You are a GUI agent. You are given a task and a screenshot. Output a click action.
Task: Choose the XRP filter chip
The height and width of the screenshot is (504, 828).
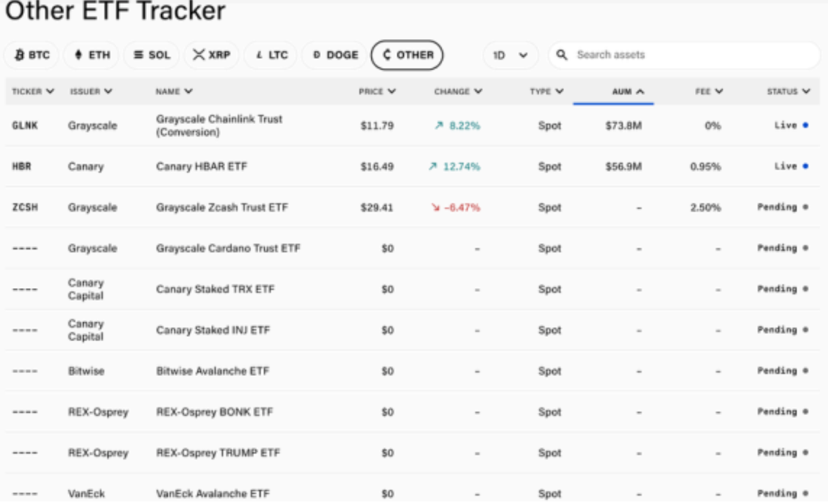pos(211,55)
